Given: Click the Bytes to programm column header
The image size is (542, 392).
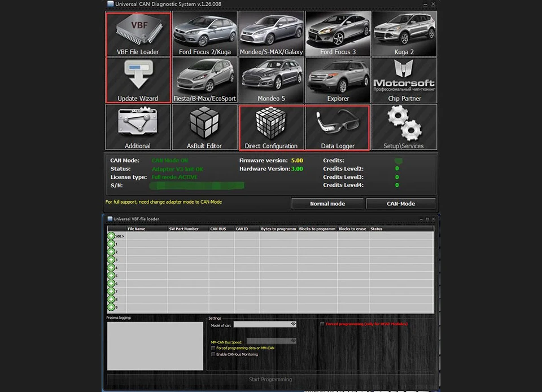Looking at the screenshot, I should [x=278, y=228].
